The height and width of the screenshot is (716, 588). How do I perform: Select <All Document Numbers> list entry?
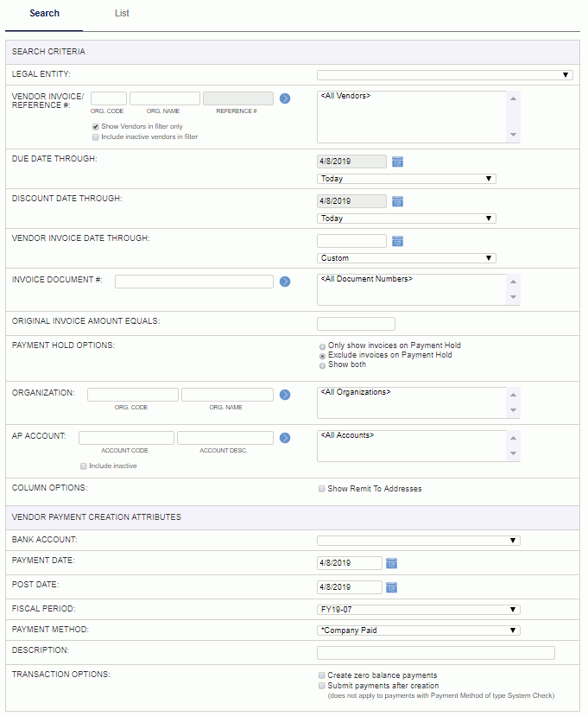click(x=367, y=279)
